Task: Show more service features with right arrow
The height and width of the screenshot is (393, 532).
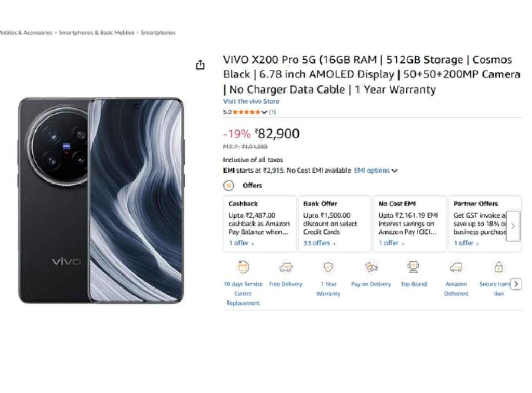Action: pos(515,284)
